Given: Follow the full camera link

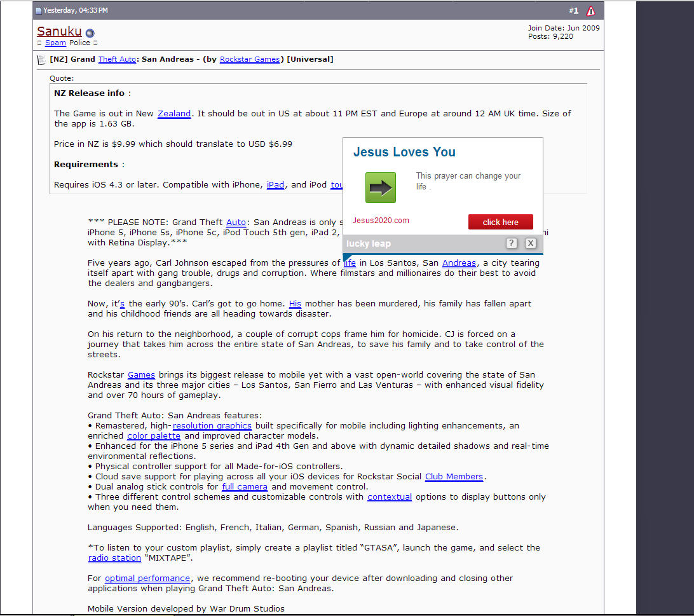Looking at the screenshot, I should coord(245,487).
